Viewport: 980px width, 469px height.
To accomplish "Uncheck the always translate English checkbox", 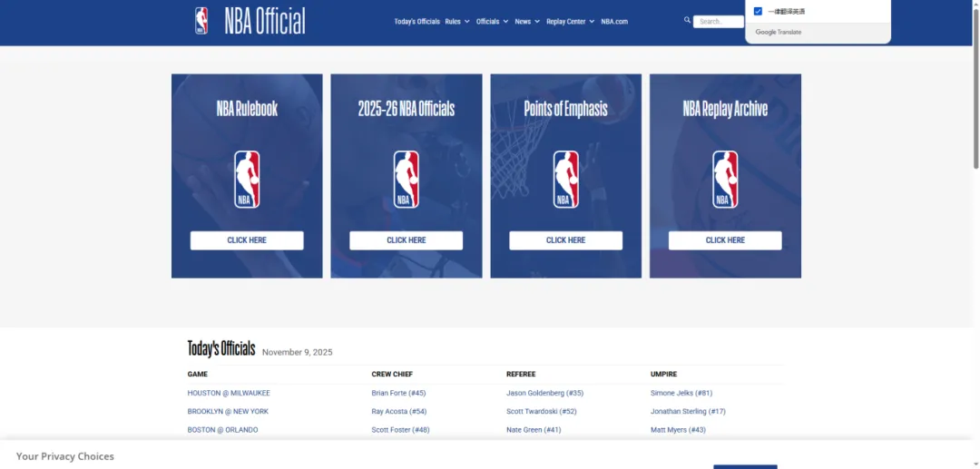I will pos(758,11).
